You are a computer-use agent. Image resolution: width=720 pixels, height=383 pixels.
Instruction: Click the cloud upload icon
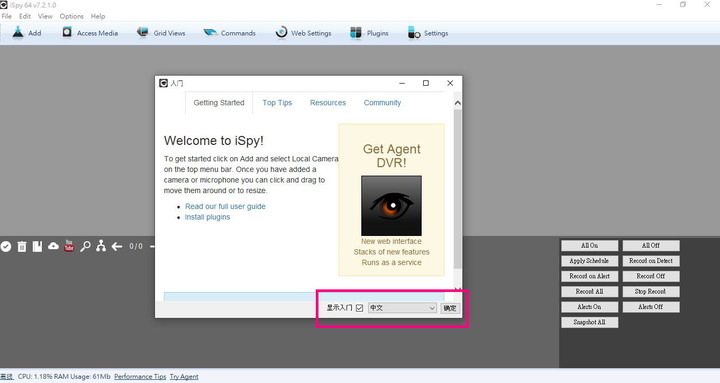pyautogui.click(x=53, y=247)
